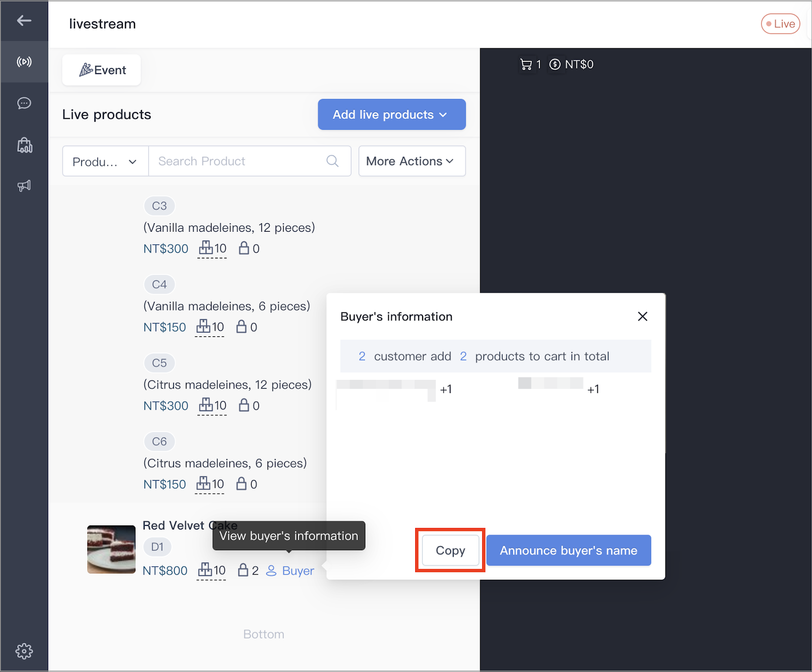The width and height of the screenshot is (812, 672).
Task: Open the Product filter dropdown
Action: 104,161
